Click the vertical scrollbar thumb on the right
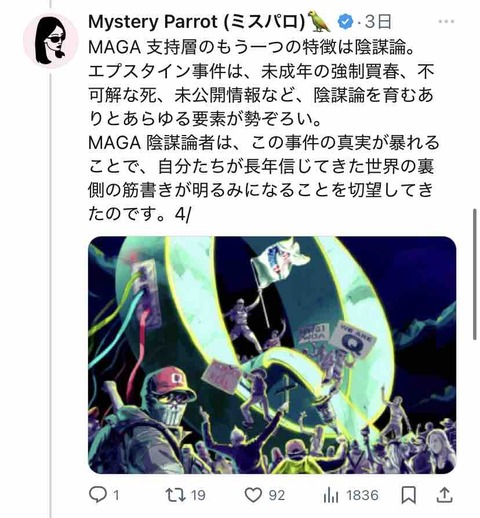This screenshot has height=518, width=480. (475, 274)
